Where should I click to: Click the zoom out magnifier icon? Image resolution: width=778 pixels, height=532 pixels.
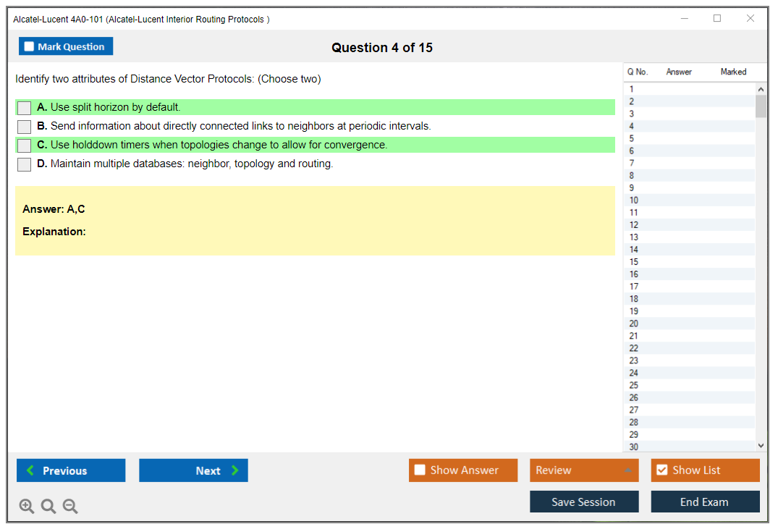coord(70,507)
